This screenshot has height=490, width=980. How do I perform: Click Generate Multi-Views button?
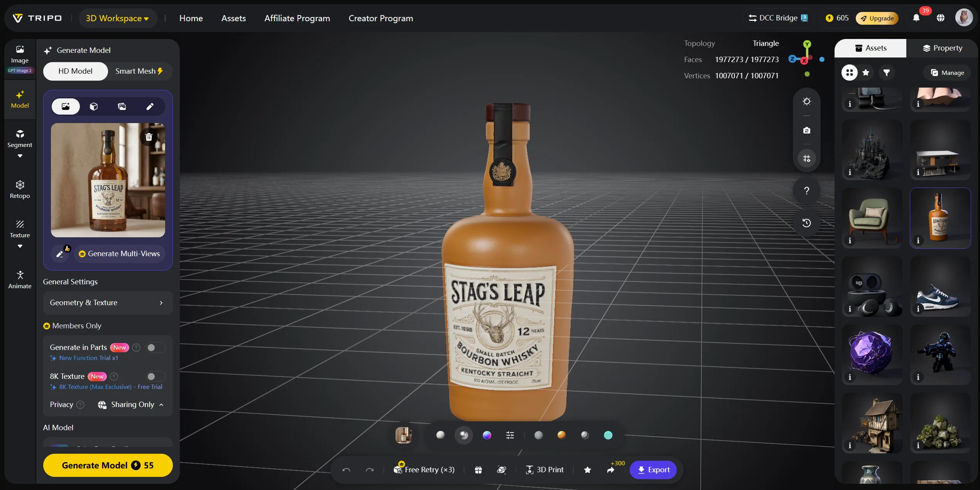[119, 253]
